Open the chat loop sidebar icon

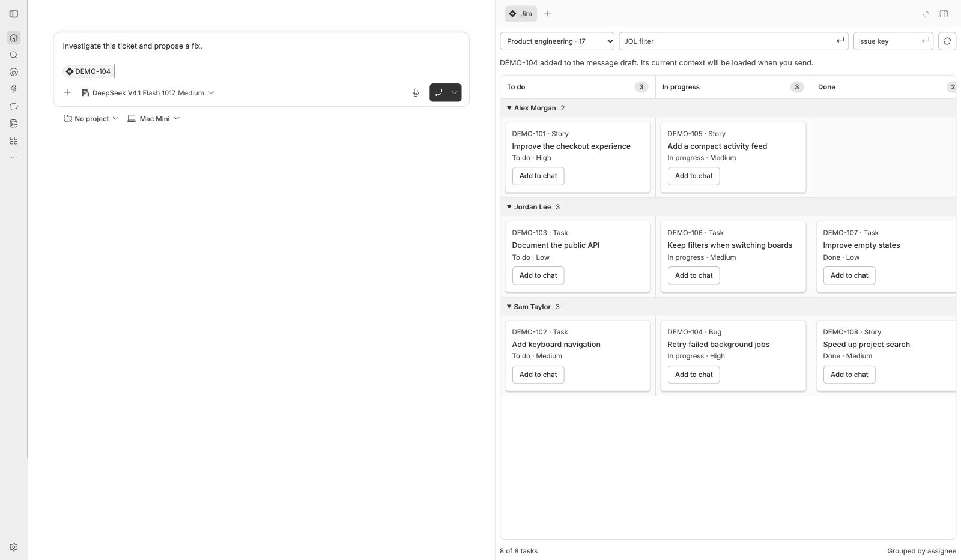tap(14, 106)
